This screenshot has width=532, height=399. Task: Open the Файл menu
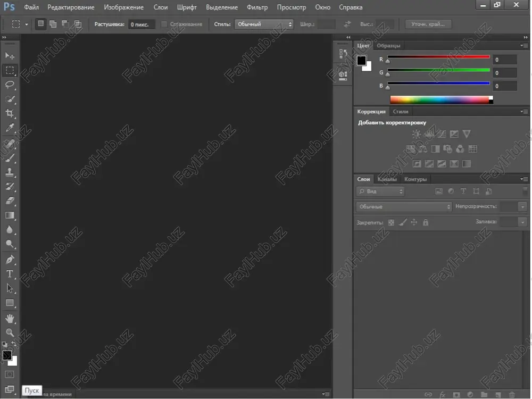[31, 7]
